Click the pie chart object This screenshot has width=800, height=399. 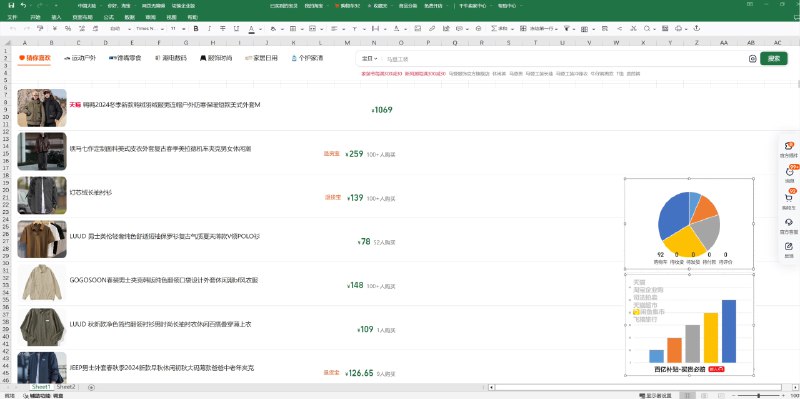click(689, 223)
